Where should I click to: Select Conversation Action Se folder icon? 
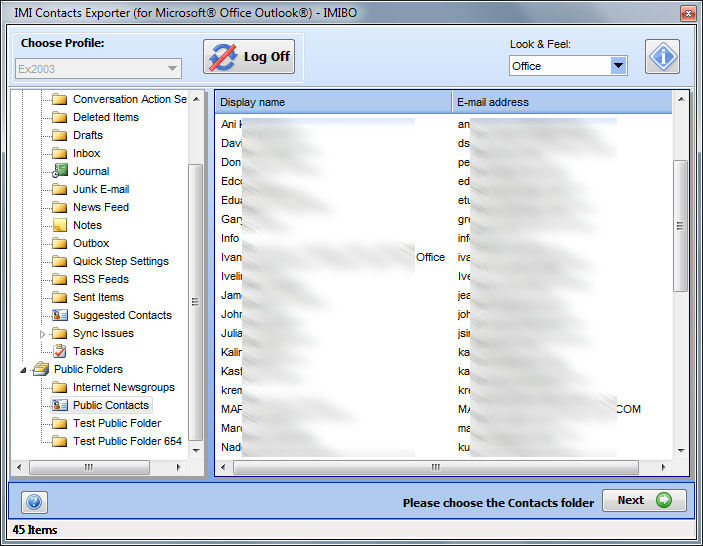(59, 99)
